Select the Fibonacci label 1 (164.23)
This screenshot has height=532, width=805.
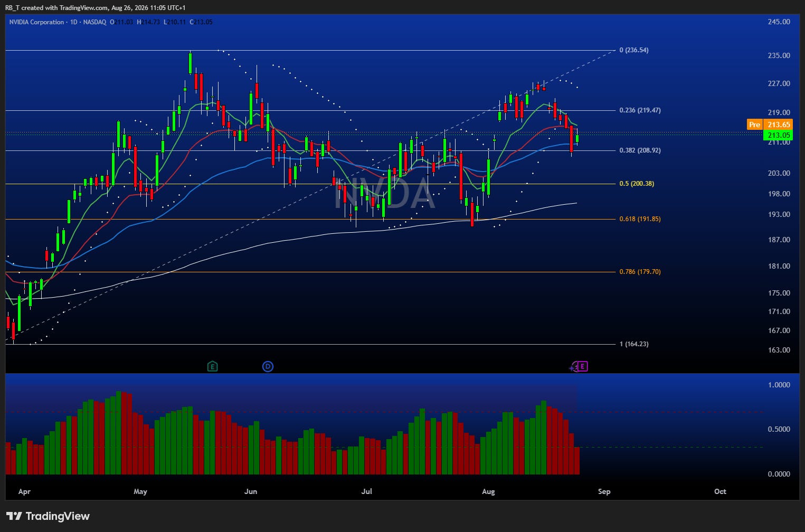(634, 344)
